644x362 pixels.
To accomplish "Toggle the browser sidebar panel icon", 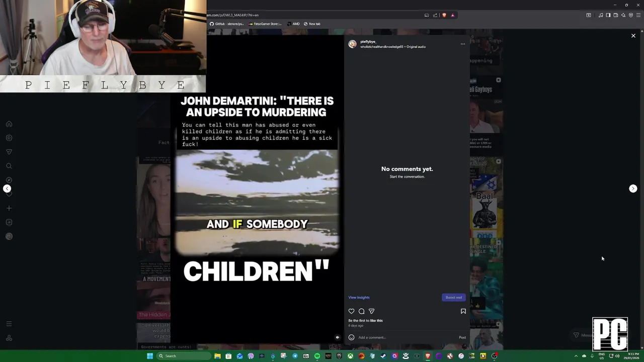I will point(608,15).
